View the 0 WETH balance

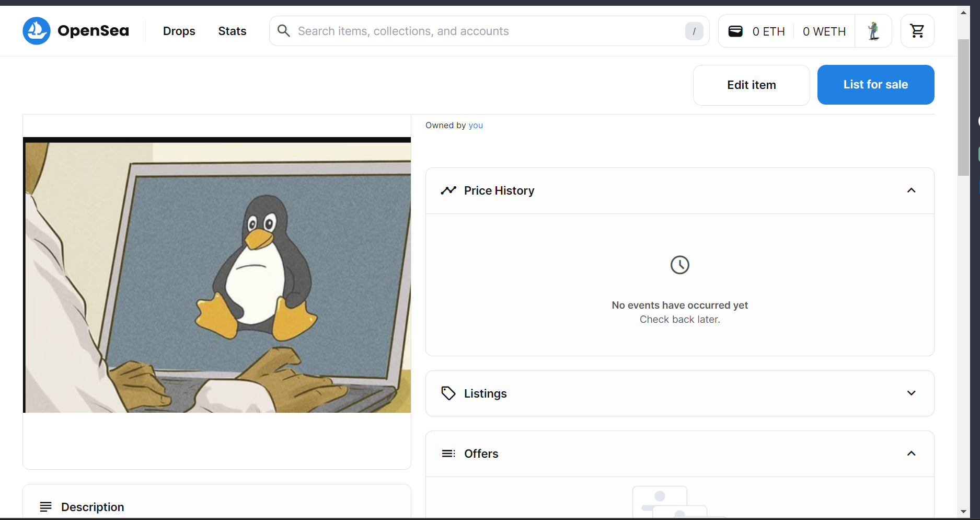pos(824,31)
